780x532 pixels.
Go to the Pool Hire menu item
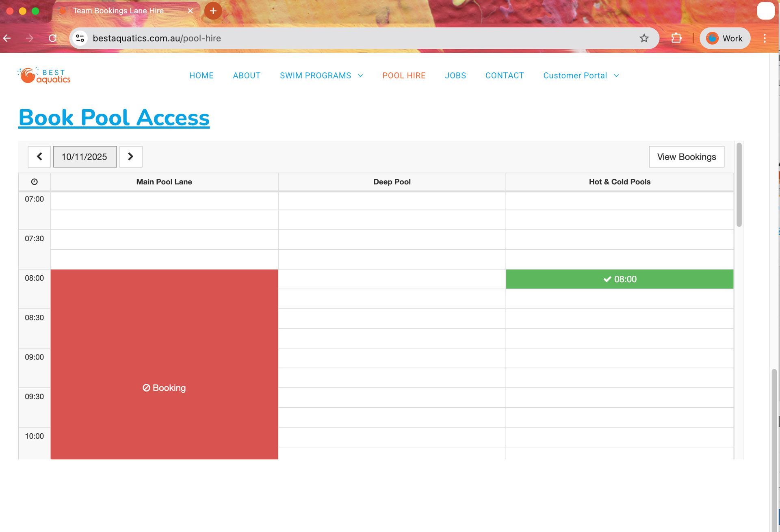coord(404,76)
